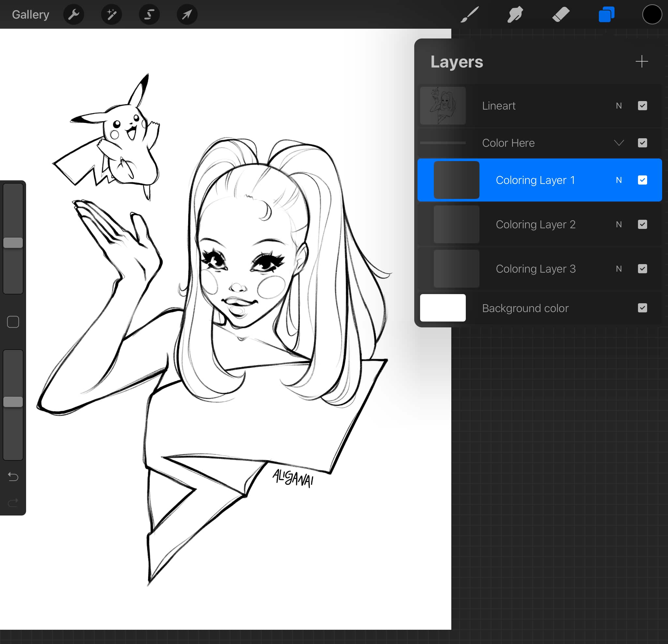
Task: Tap the Redo arrow in sidebar
Action: coord(13,502)
